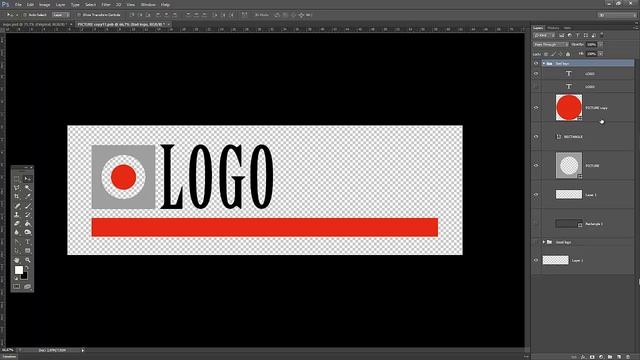This screenshot has width=640, height=360.
Task: Hide the Steel logo group
Action: click(x=536, y=64)
